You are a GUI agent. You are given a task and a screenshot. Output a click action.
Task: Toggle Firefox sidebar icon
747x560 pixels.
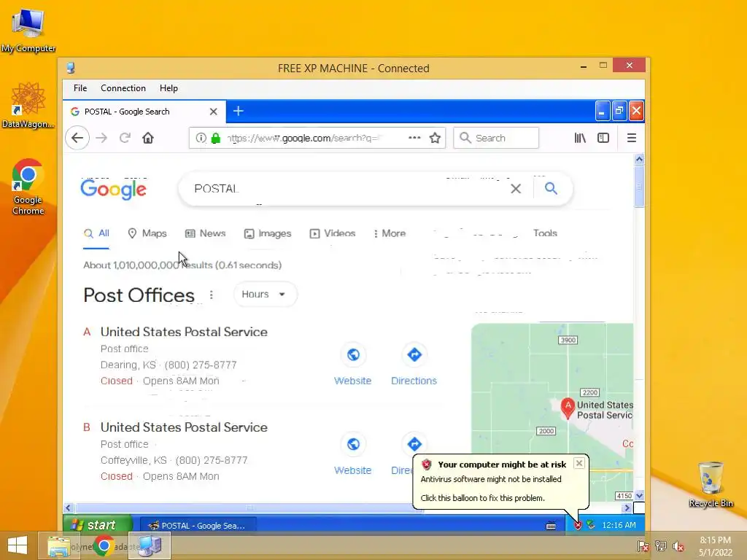(x=603, y=138)
